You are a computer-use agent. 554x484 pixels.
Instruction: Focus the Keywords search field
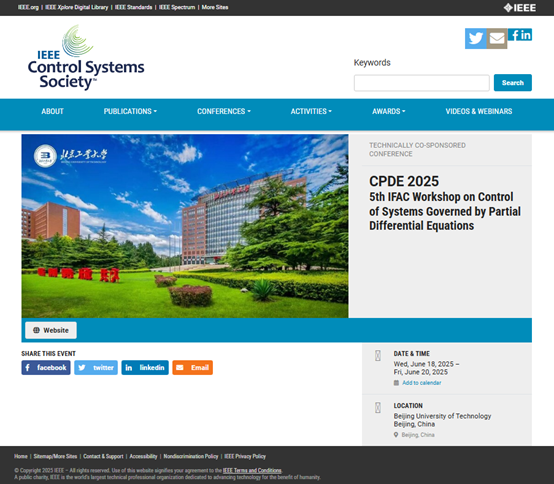(422, 83)
